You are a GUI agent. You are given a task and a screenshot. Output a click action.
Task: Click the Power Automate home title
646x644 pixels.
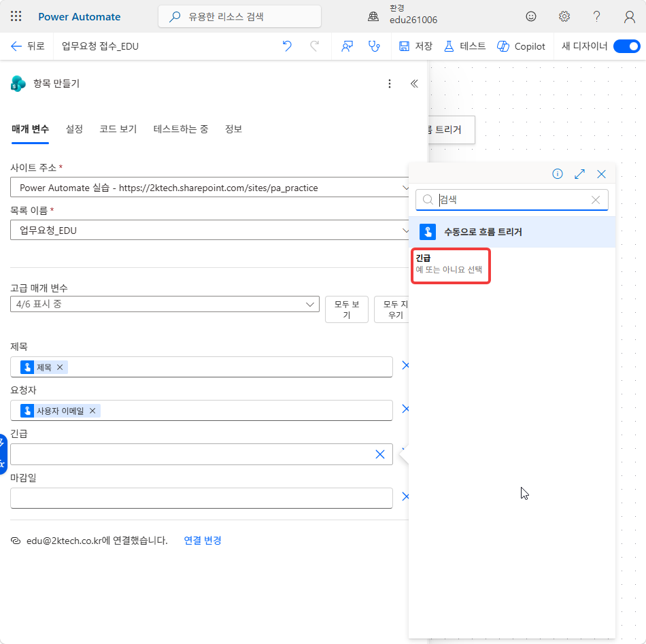[x=79, y=16]
